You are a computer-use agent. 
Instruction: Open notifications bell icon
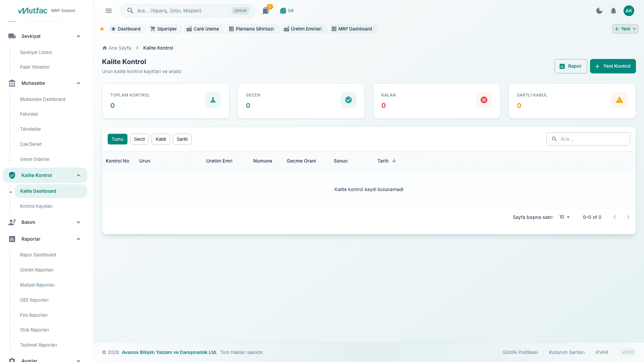(x=613, y=11)
